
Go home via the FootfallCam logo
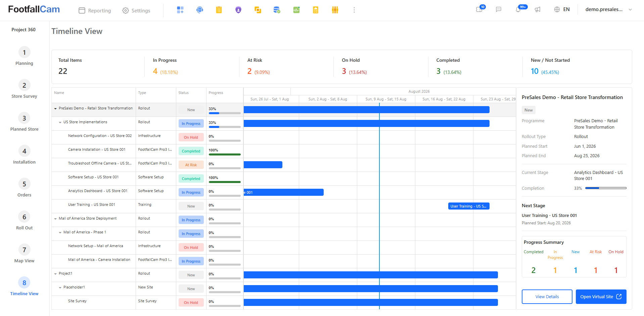[34, 9]
